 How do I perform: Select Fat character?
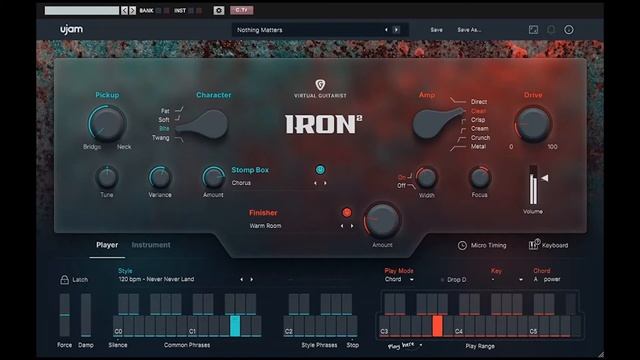tap(165, 111)
